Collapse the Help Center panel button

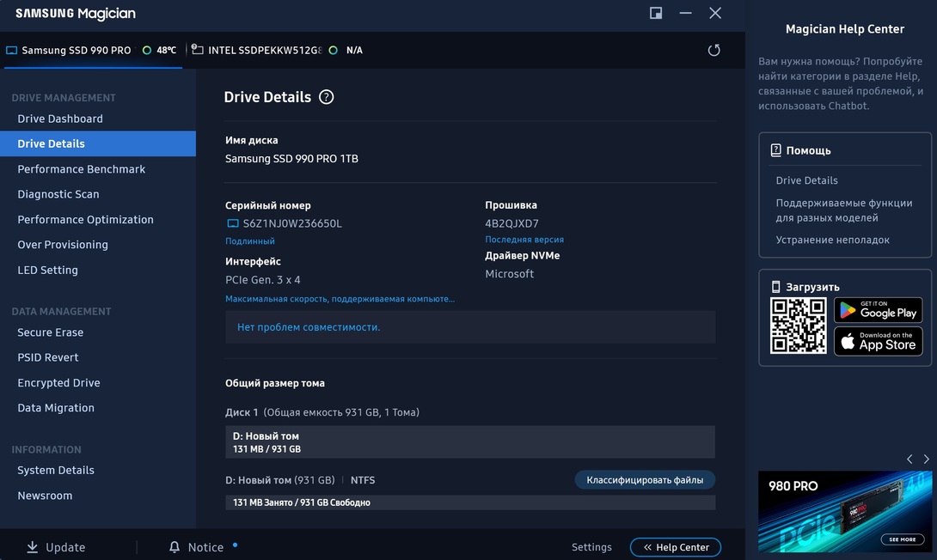pos(676,547)
